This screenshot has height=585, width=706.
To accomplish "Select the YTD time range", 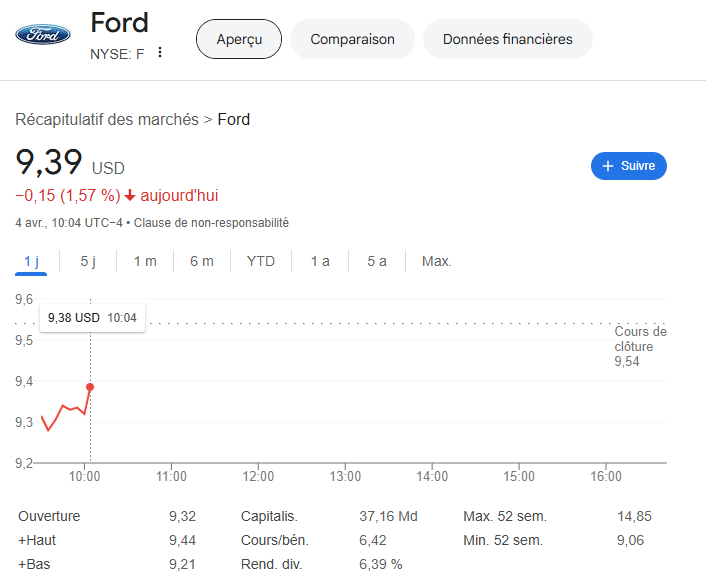I will click(x=261, y=261).
